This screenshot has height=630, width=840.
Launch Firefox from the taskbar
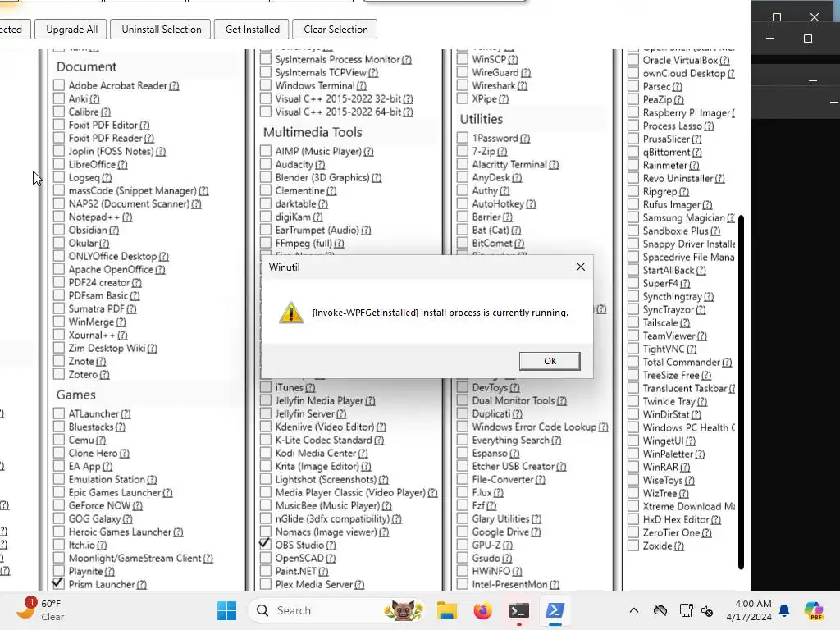(x=482, y=610)
